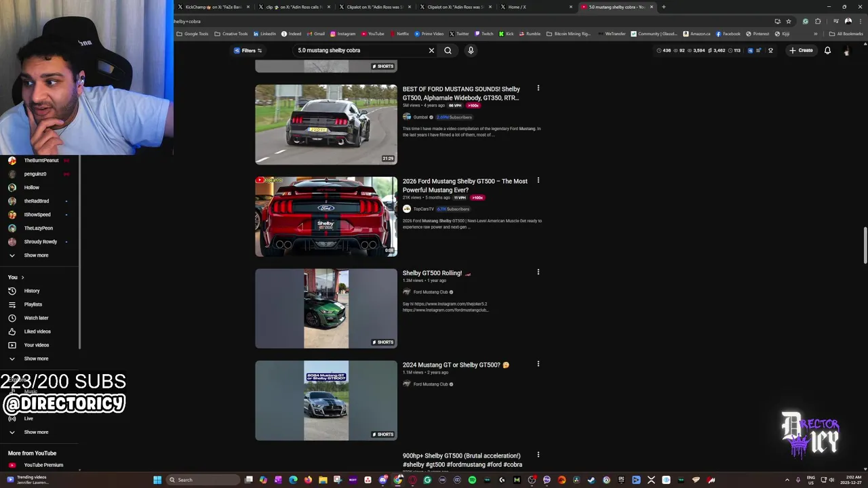Open the Trending videos taskbar widget
Screen dimensions: 868x488
coord(27,479)
